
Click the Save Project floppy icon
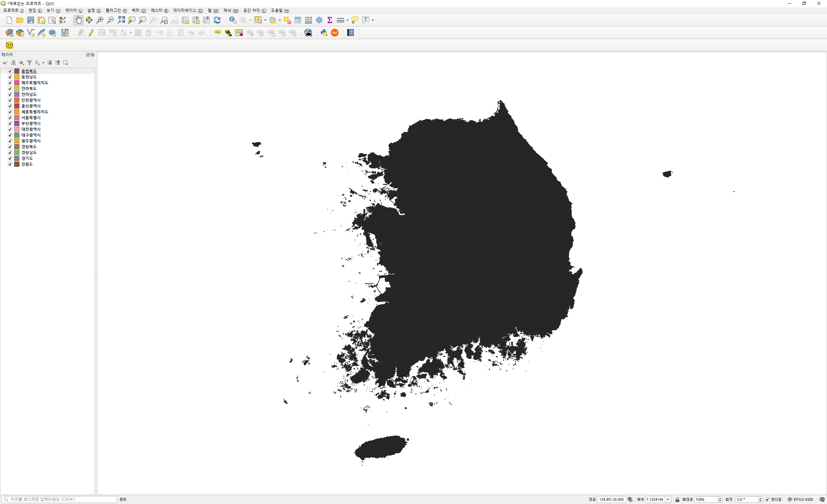(31, 20)
